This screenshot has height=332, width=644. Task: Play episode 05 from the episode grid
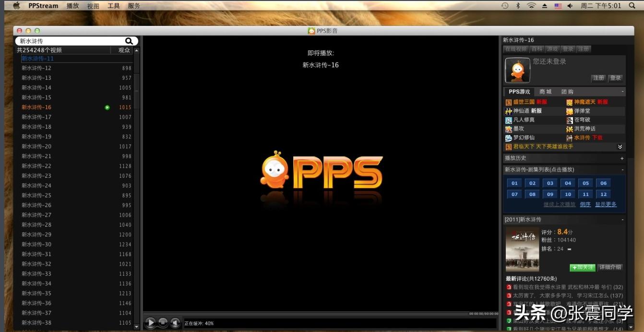pyautogui.click(x=585, y=183)
